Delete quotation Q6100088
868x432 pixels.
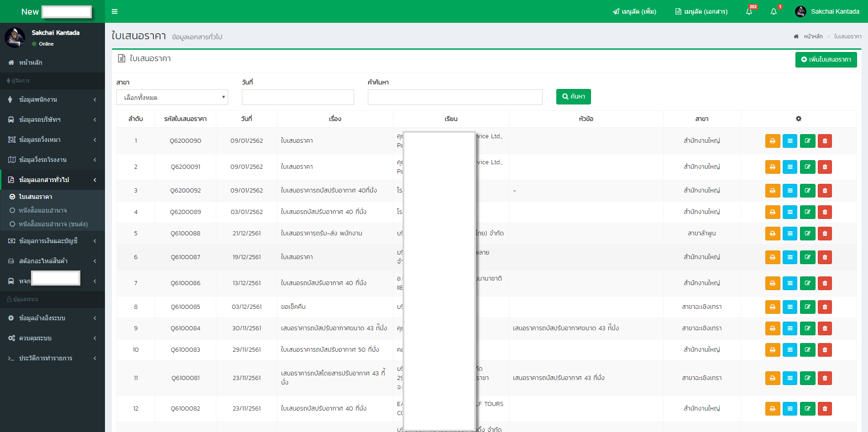coord(825,234)
